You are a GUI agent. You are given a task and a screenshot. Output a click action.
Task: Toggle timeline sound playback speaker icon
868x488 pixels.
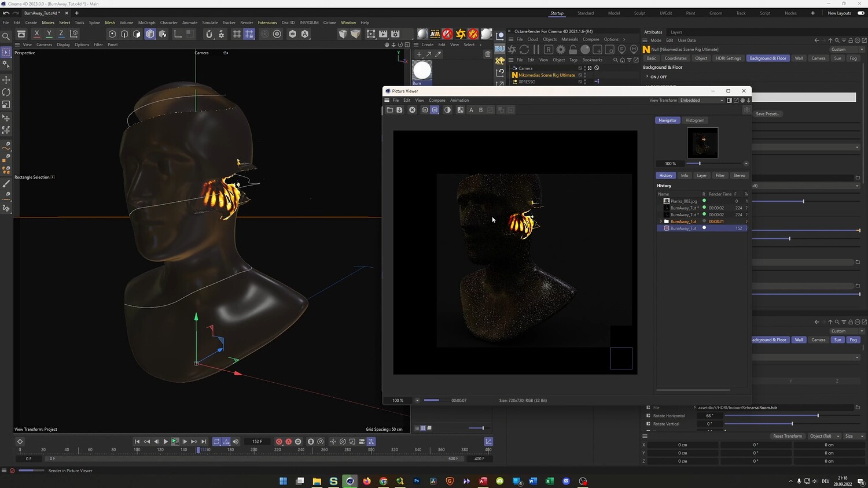236,442
